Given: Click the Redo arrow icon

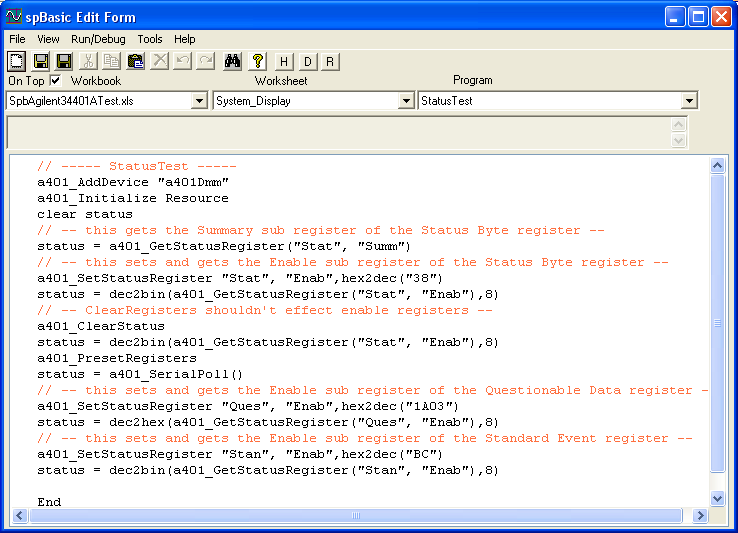Looking at the screenshot, I should click(206, 61).
